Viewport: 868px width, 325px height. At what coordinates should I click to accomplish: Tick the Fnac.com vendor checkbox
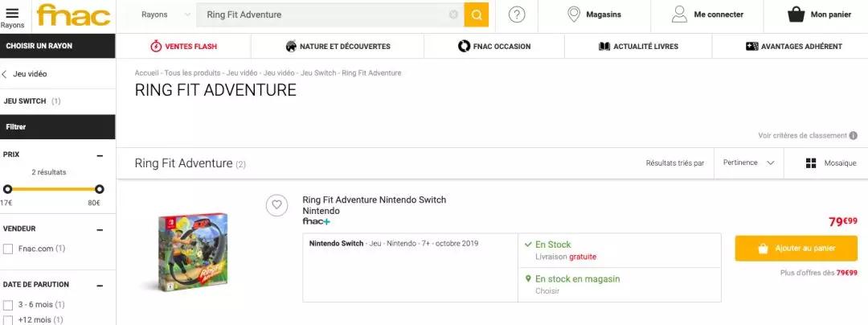click(8, 249)
